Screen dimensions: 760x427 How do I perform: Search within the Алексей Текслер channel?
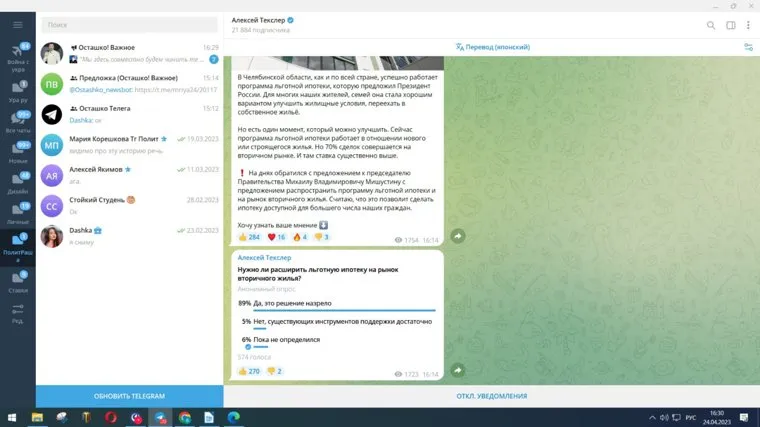click(711, 25)
